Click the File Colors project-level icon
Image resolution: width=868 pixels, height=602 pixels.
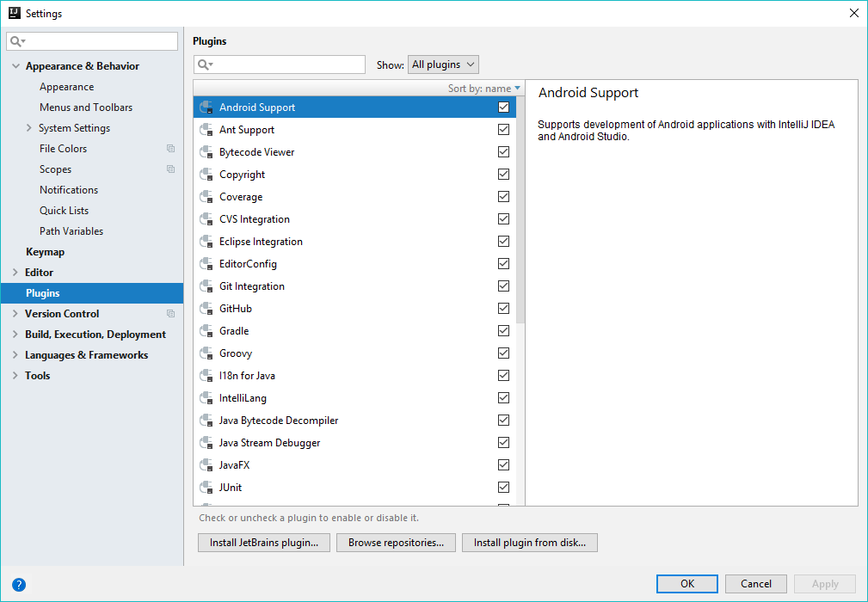170,149
